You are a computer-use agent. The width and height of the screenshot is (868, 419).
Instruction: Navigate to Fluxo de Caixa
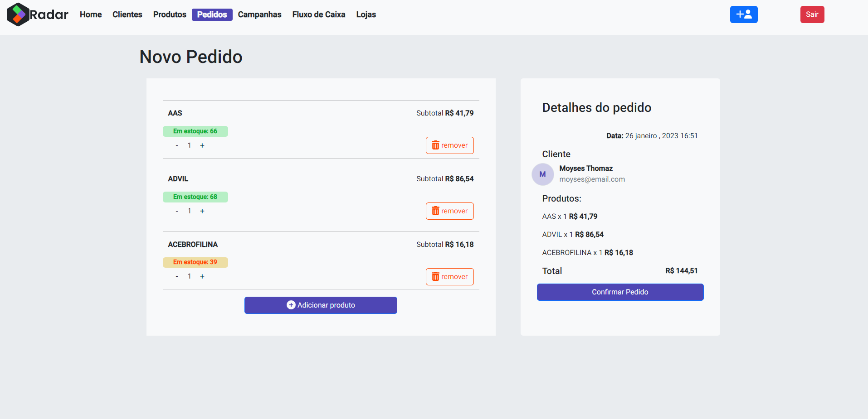[318, 14]
